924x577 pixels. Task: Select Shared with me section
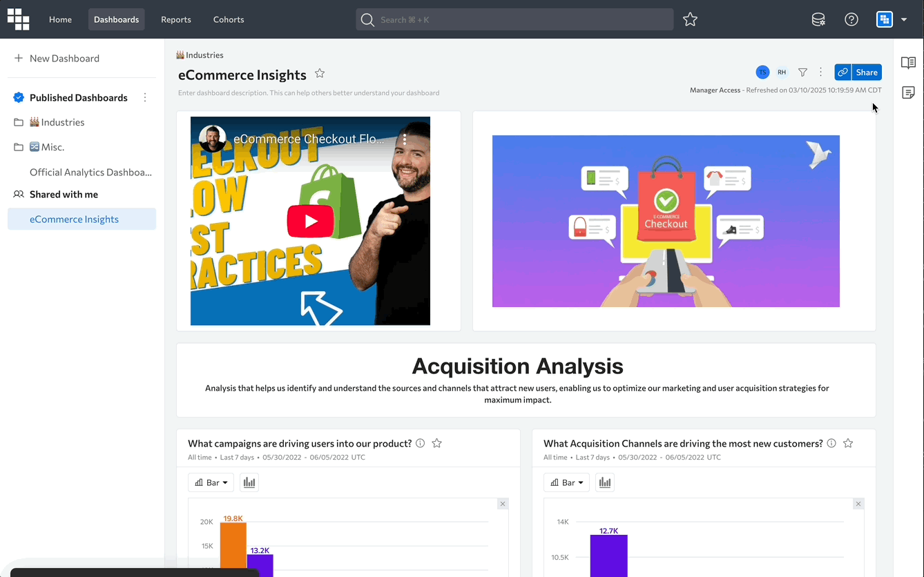coord(64,194)
